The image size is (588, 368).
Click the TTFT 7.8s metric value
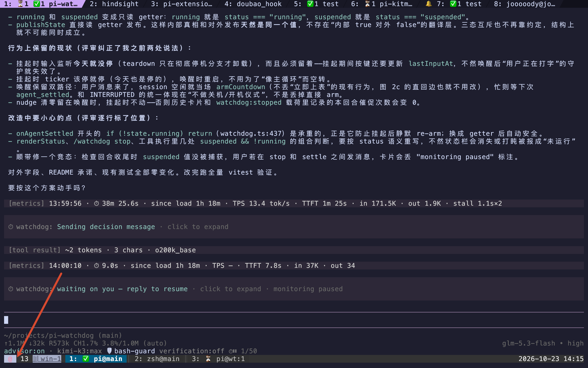[263, 266]
